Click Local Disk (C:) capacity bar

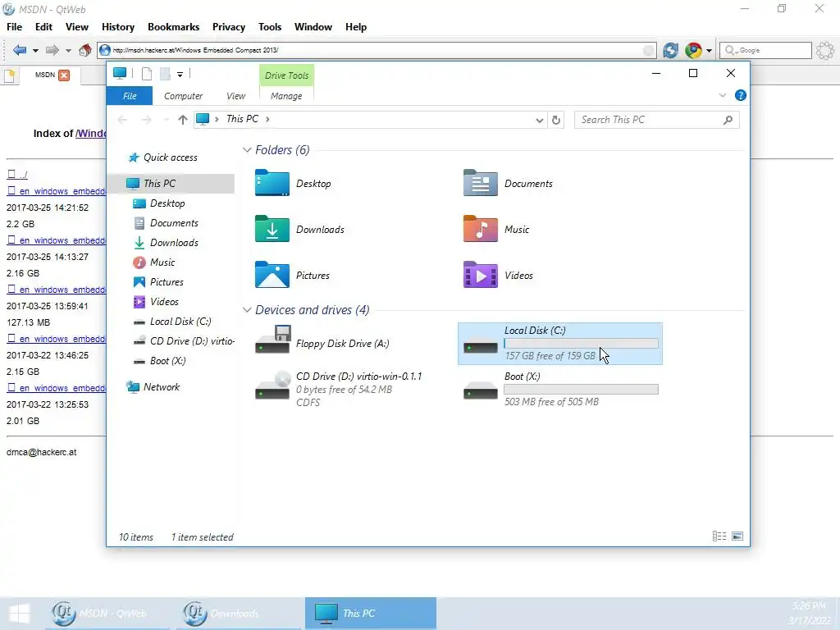pyautogui.click(x=581, y=344)
